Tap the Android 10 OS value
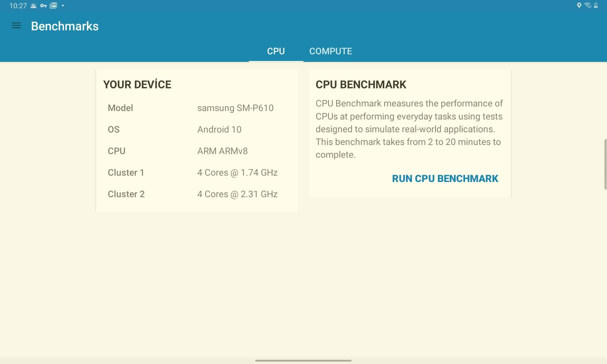This screenshot has width=607, height=364. tap(219, 130)
